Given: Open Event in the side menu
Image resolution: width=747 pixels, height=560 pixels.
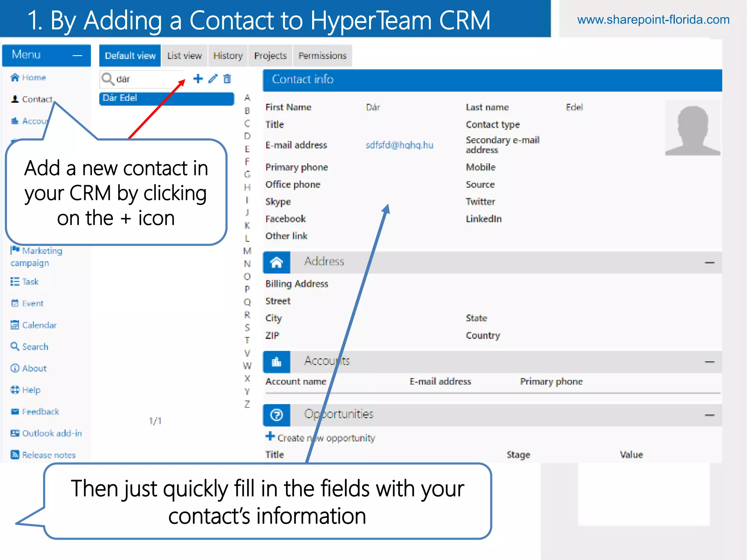Looking at the screenshot, I should [27, 303].
